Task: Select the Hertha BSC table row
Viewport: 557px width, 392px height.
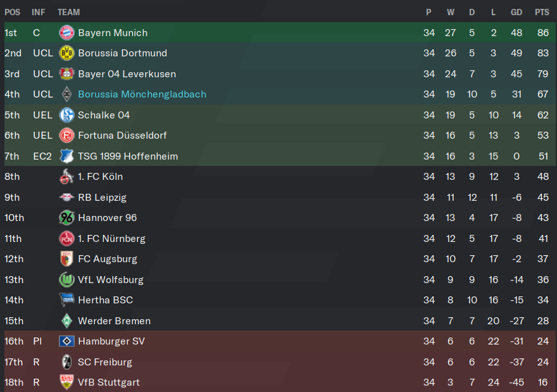Action: [x=280, y=300]
